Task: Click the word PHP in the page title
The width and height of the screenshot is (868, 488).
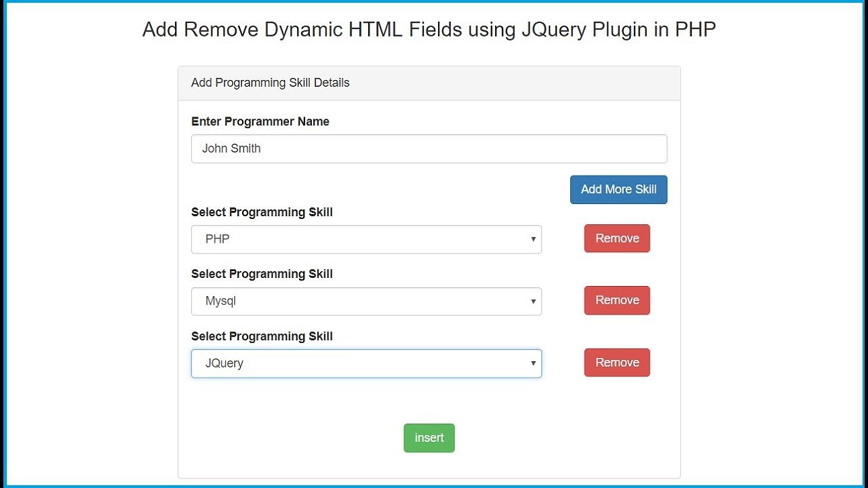Action: (696, 30)
